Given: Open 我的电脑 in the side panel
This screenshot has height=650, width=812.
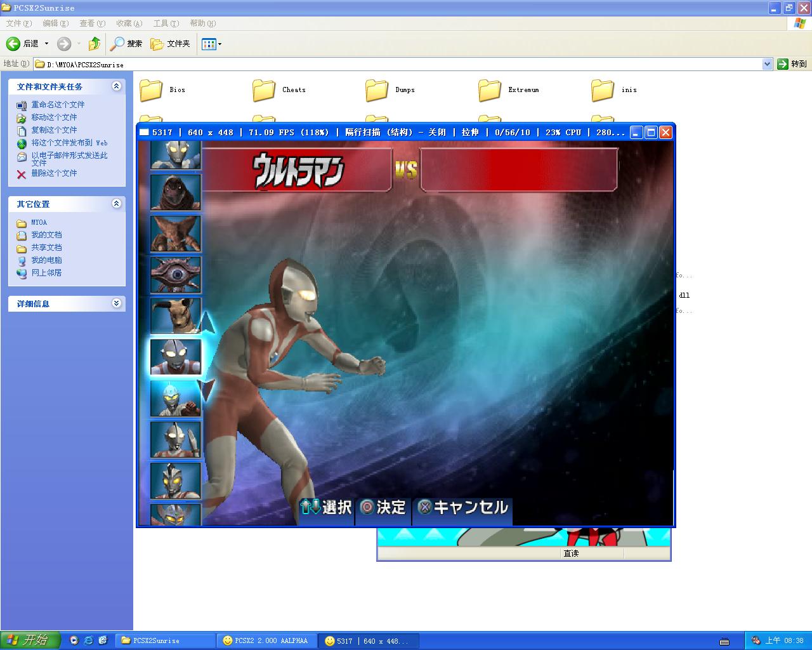Looking at the screenshot, I should point(46,260).
